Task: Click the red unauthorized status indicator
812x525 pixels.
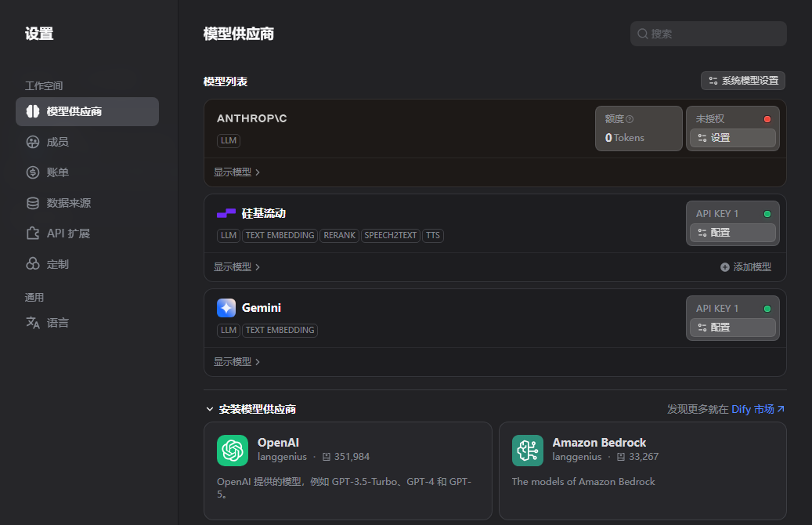Action: pyautogui.click(x=767, y=119)
